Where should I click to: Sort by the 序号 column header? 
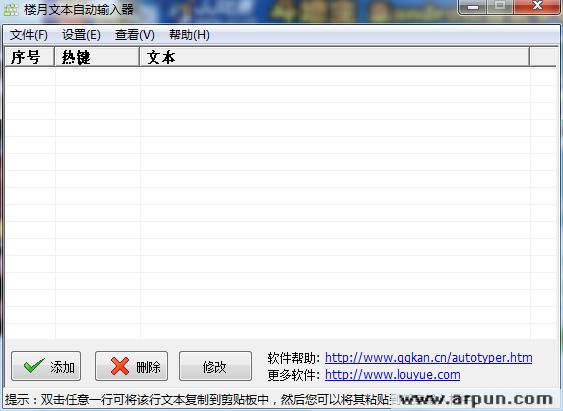coord(29,57)
